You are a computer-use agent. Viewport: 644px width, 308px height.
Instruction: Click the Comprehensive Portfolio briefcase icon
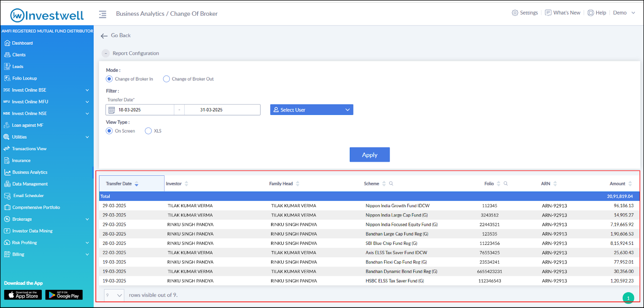coord(7,208)
